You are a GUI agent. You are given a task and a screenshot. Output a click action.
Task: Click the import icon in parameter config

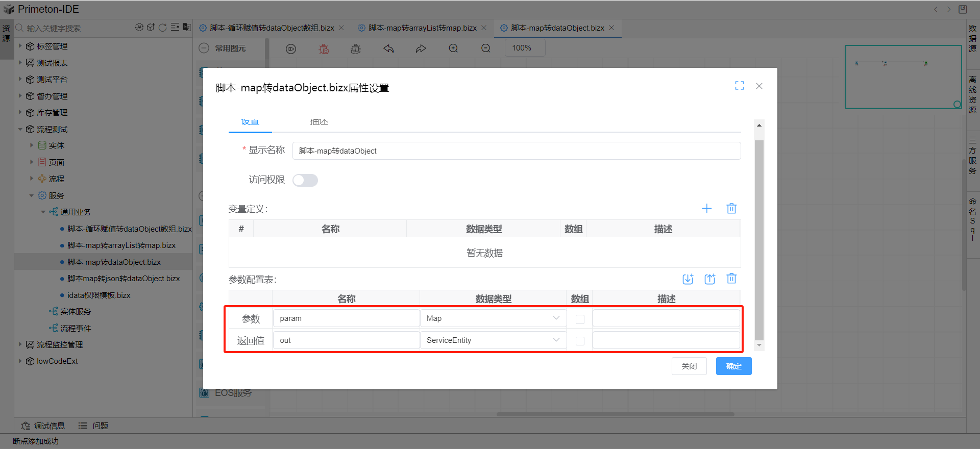click(688, 279)
